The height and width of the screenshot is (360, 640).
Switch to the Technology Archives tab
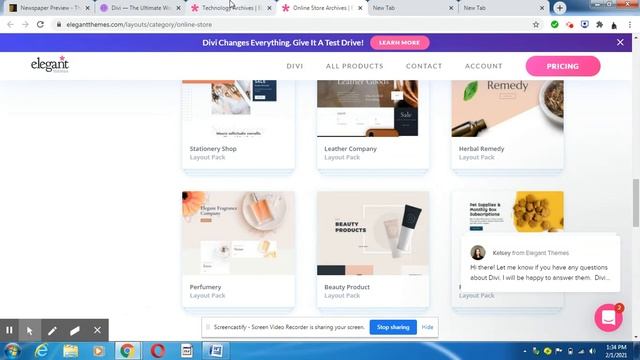click(x=231, y=8)
